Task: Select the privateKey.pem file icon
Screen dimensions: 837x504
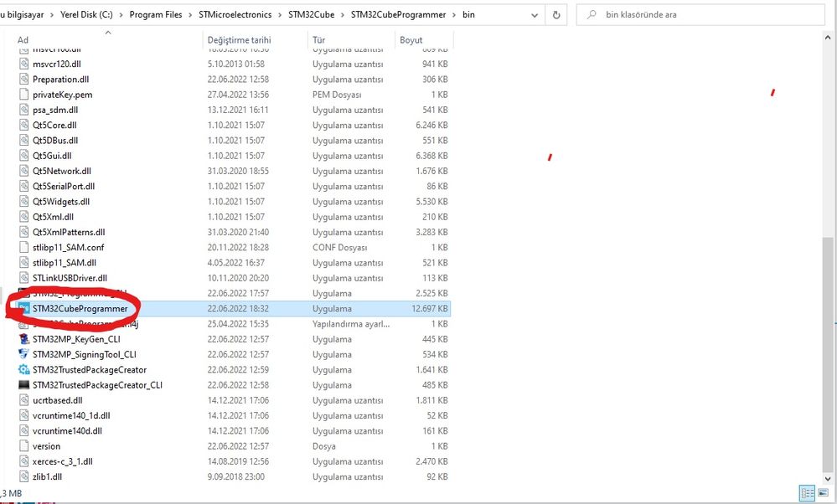Action: pos(23,95)
